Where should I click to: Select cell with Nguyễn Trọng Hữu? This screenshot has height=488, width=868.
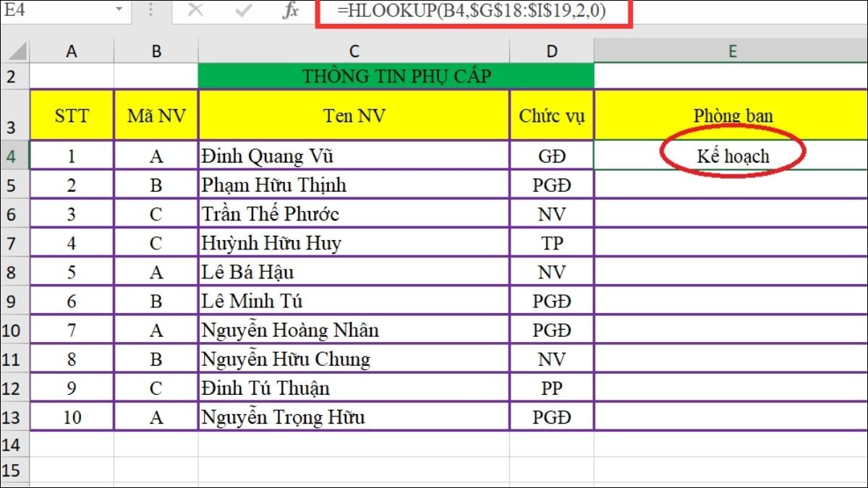tap(354, 416)
